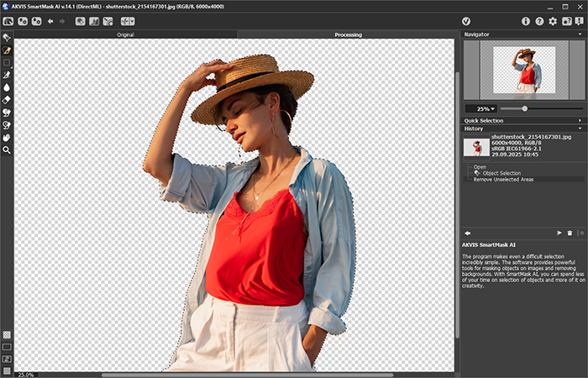Image resolution: width=588 pixels, height=378 pixels.
Task: Select the Zoom magnifier tool
Action: (7, 150)
